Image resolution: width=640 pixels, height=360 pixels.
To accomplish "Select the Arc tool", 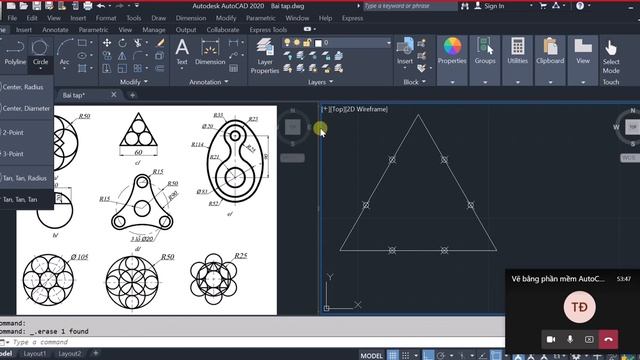I will (x=64, y=53).
